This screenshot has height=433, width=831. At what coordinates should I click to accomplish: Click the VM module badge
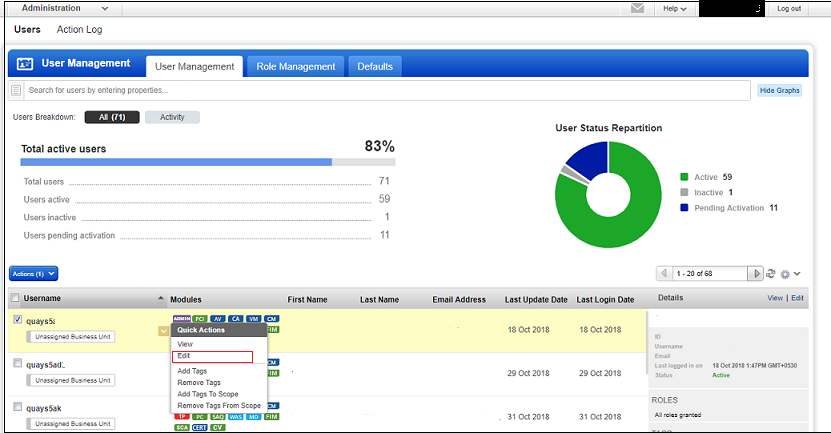(x=254, y=319)
